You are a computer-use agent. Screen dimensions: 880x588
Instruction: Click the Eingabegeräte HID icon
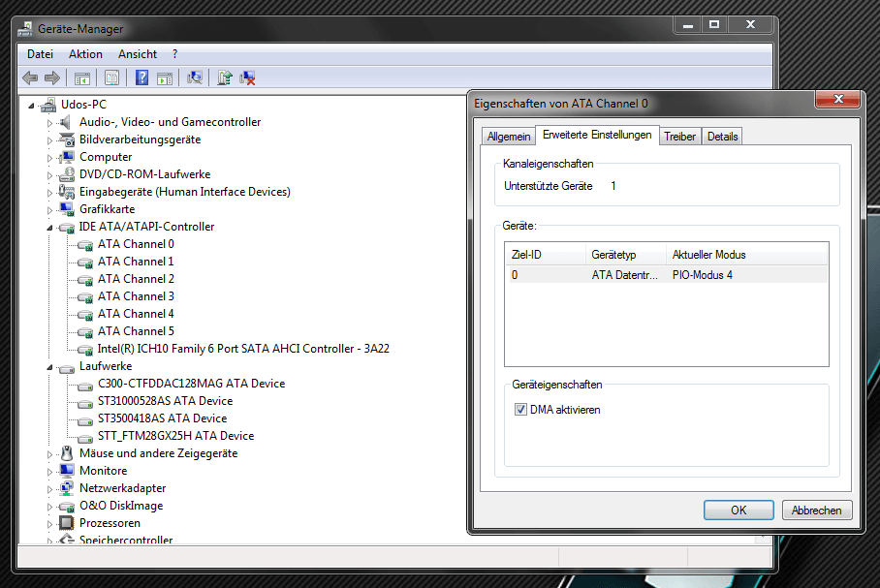(66, 192)
